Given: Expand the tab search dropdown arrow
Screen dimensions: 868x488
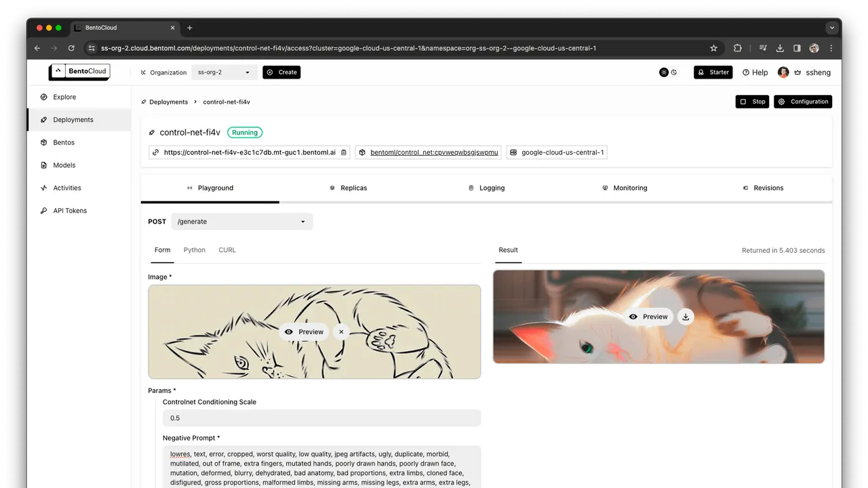Looking at the screenshot, I should (x=831, y=28).
